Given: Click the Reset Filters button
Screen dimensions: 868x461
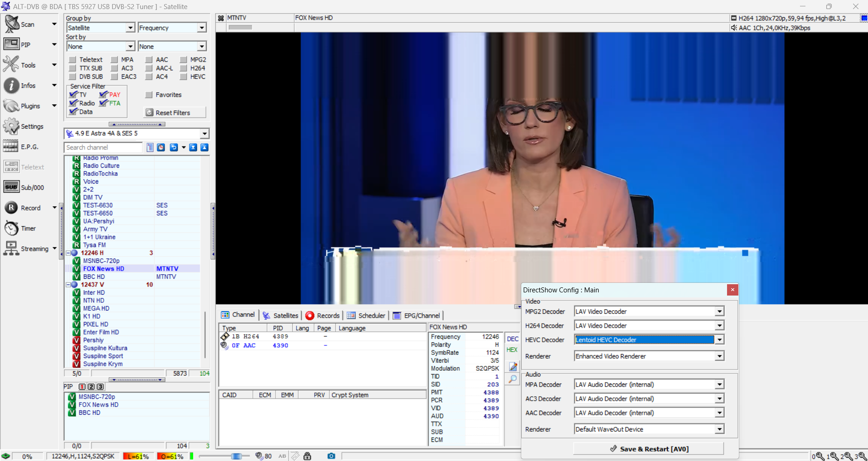Looking at the screenshot, I should tap(175, 112).
